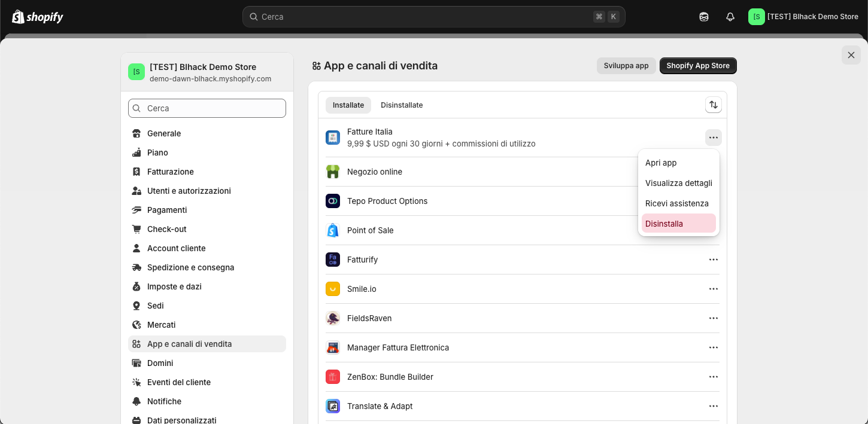
Task: Click the Fatture Italia app icon
Action: [x=333, y=138]
